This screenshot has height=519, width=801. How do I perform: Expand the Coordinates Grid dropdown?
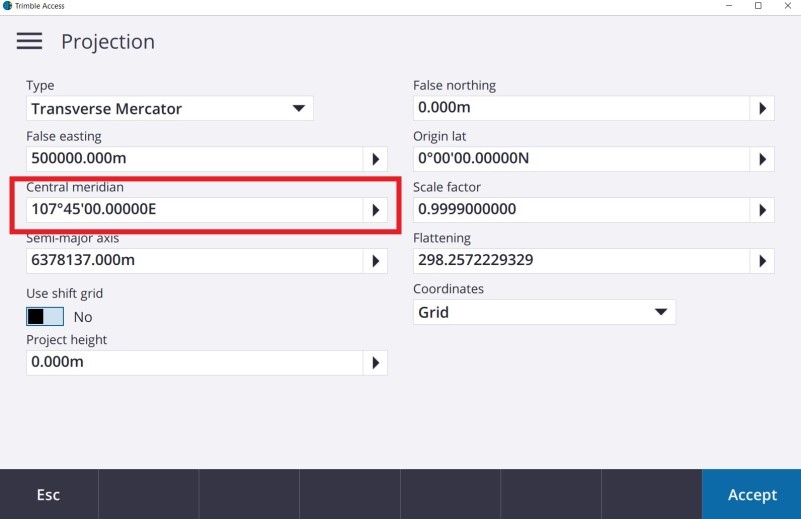tap(544, 312)
